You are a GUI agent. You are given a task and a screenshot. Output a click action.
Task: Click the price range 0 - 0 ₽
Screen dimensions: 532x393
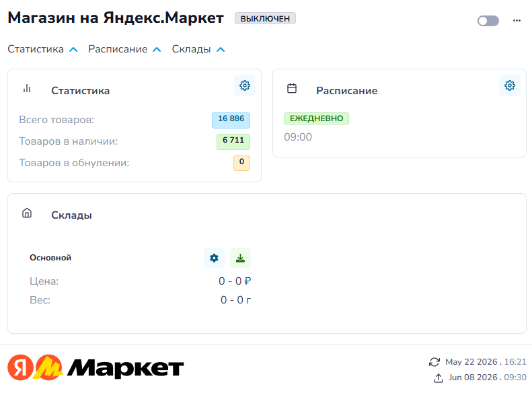point(235,281)
